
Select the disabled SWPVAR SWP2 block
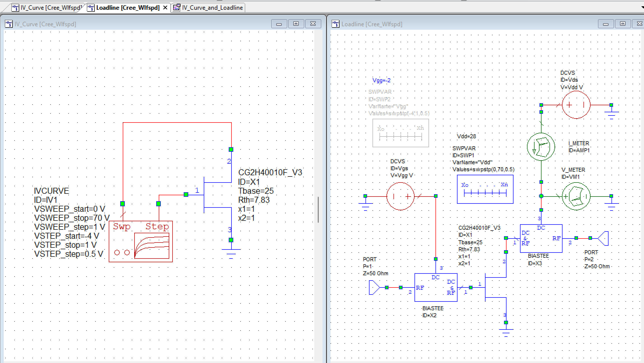(400, 133)
